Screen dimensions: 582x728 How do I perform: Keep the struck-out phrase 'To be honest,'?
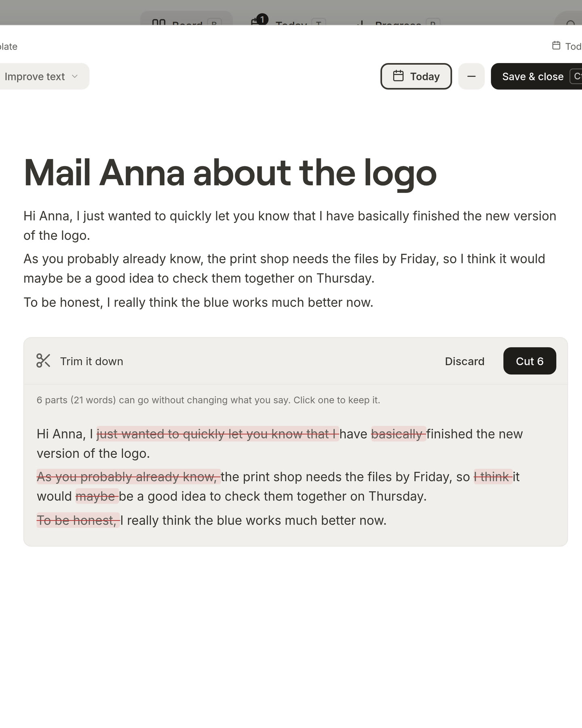pos(78,521)
